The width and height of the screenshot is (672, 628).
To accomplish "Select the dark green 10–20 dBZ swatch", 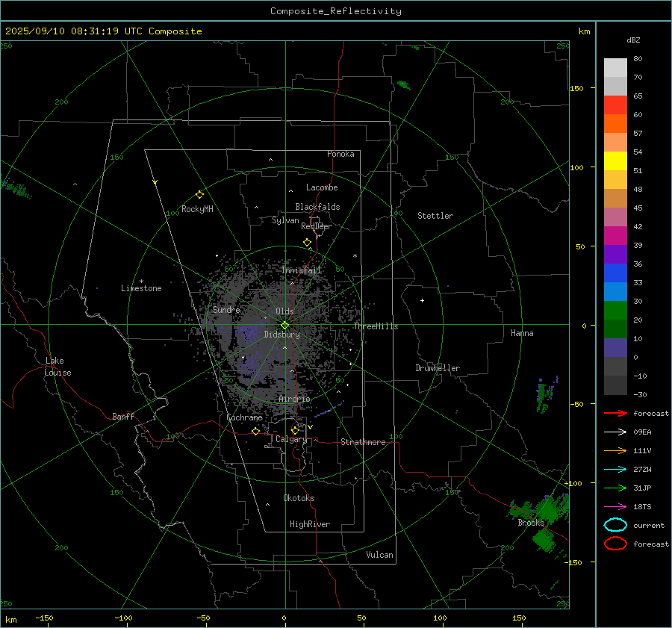I will pos(615,329).
